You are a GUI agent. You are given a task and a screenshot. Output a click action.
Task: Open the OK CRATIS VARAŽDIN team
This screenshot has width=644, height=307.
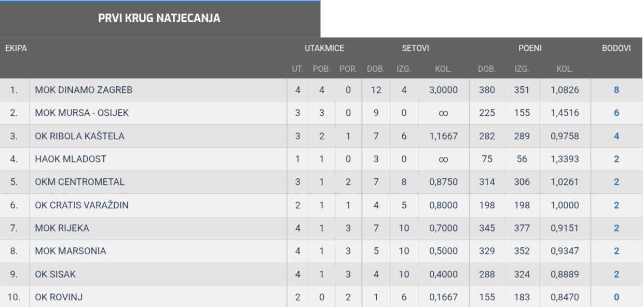81,205
